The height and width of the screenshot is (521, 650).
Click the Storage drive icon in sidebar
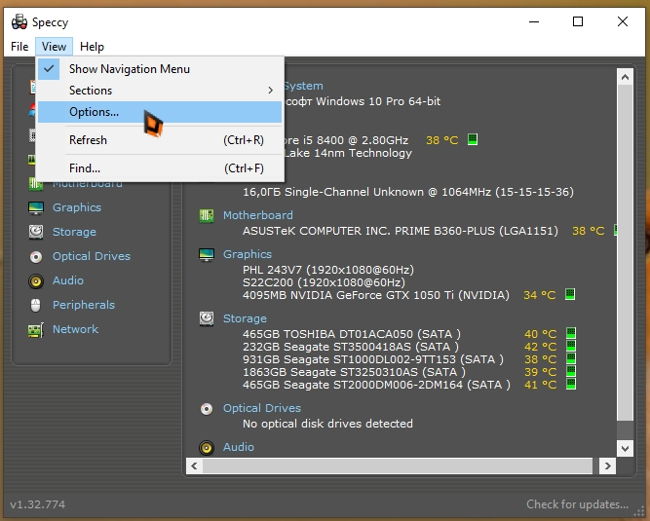click(36, 232)
